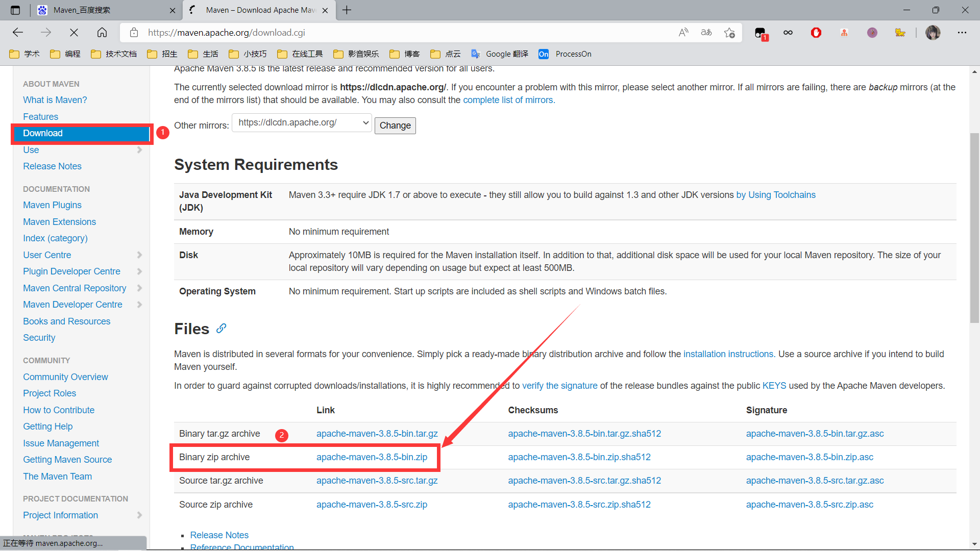Open the verify the signature link
This screenshot has height=551, width=980.
pos(559,386)
